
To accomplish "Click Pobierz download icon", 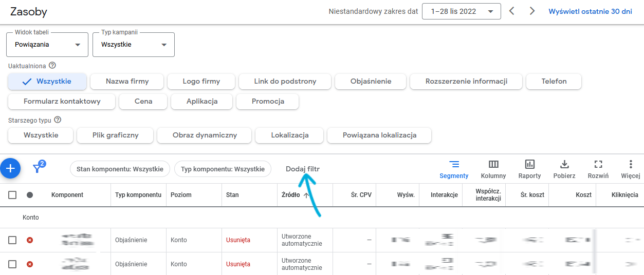I will click(564, 169).
